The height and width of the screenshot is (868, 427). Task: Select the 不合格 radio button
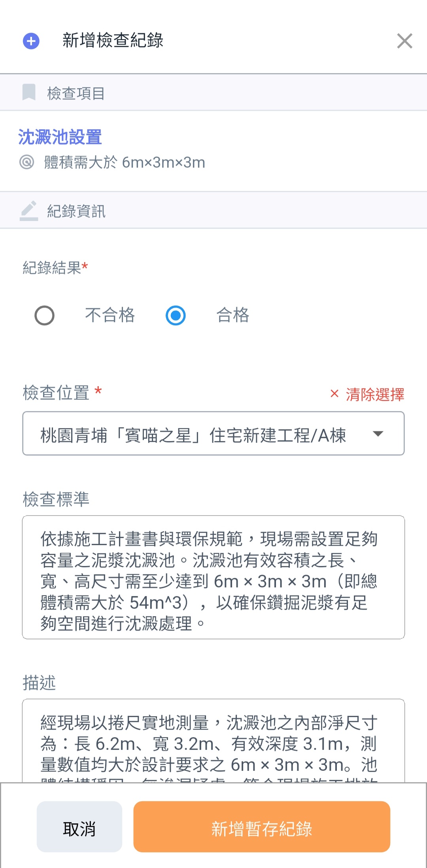pyautogui.click(x=45, y=315)
